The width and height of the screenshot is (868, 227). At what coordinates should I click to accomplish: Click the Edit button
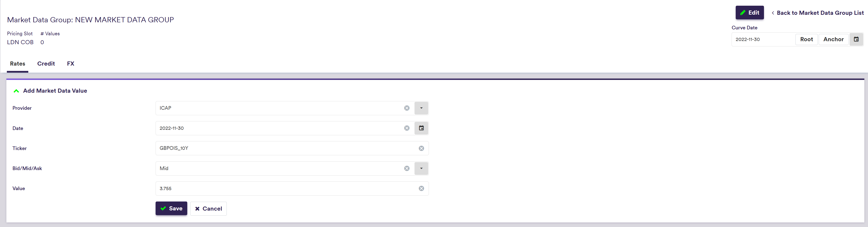point(749,13)
